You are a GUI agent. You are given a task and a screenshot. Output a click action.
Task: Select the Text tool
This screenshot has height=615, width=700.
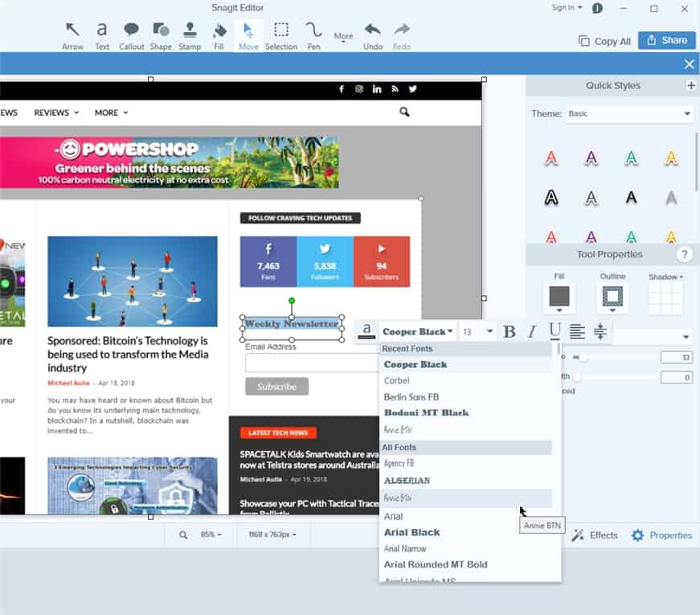102,36
